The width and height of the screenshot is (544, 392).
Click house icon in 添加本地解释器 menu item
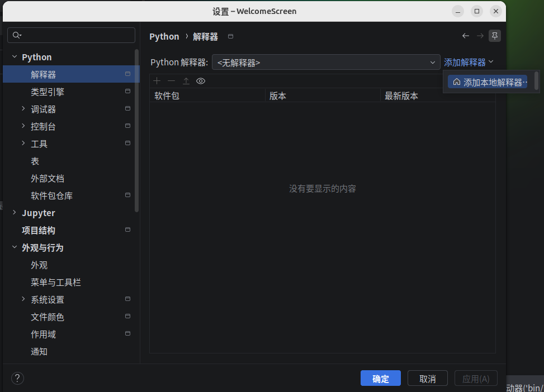coord(457,82)
